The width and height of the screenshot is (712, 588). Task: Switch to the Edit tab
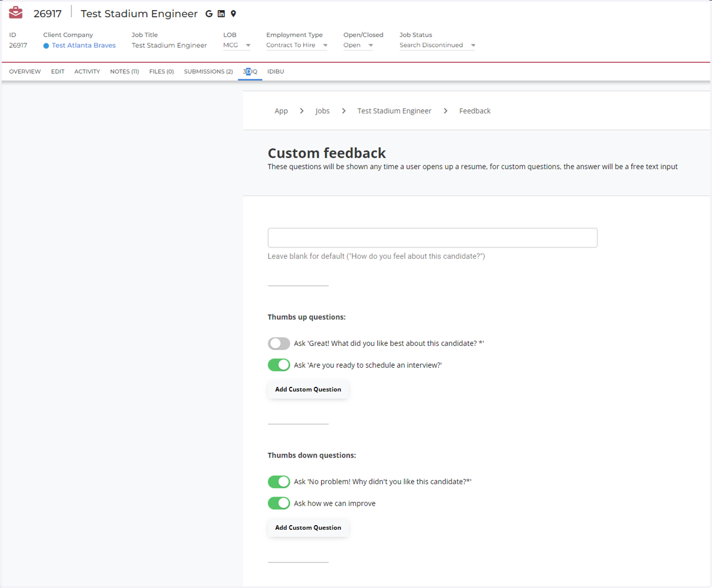[x=58, y=72]
